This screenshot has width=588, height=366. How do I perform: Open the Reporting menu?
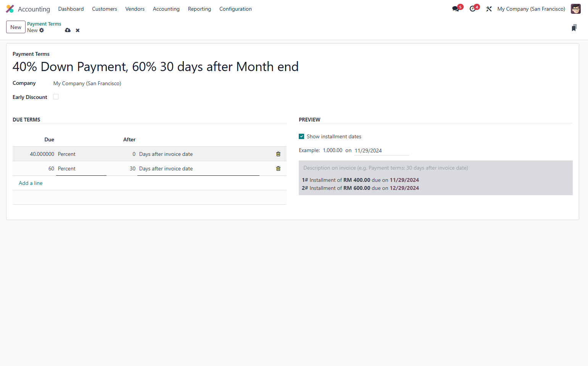coord(200,9)
